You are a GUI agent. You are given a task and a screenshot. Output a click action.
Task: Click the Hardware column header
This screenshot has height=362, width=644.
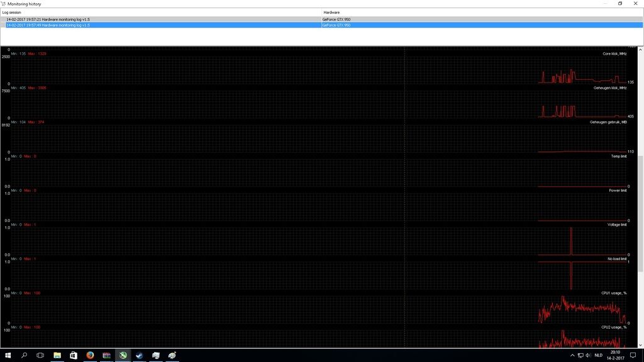(x=478, y=12)
